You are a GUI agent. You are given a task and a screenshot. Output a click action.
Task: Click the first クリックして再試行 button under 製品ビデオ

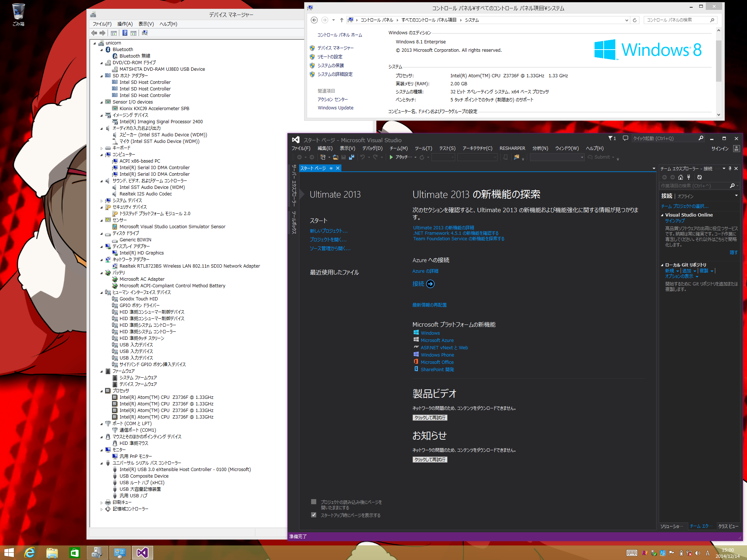[430, 417]
